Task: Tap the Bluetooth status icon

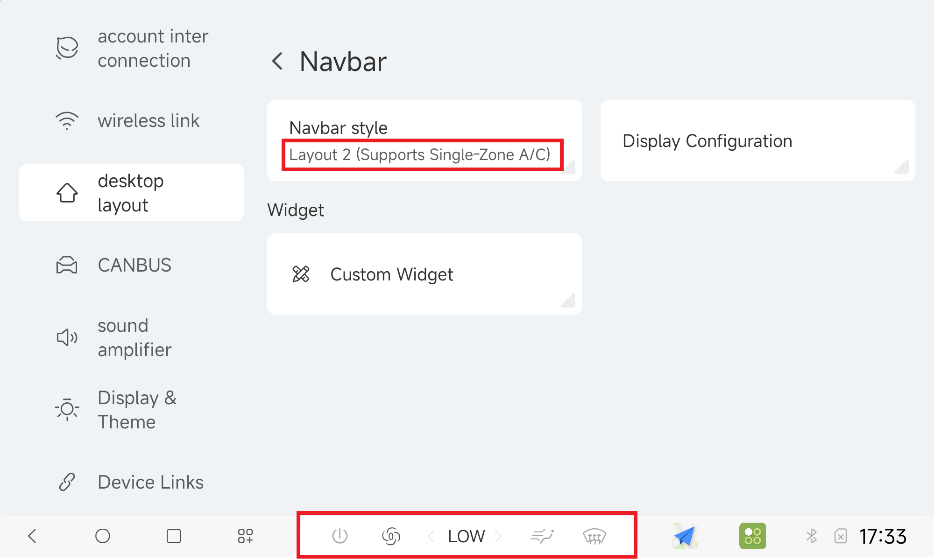Action: point(812,536)
